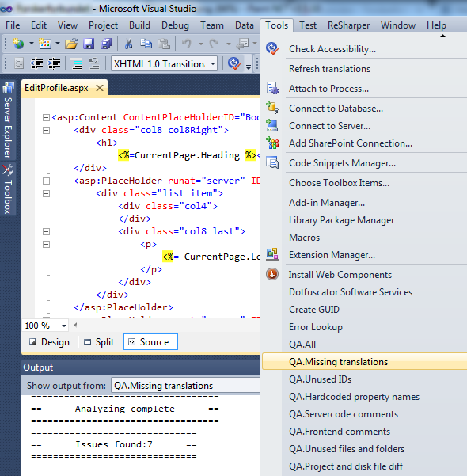
Task: Click the Paste clipboard icon
Action: [x=164, y=44]
